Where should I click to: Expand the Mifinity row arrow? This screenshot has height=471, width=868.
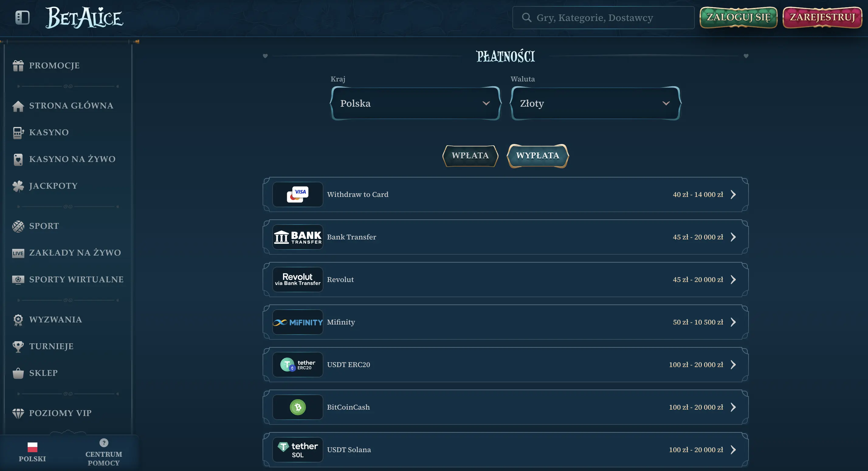tap(733, 322)
